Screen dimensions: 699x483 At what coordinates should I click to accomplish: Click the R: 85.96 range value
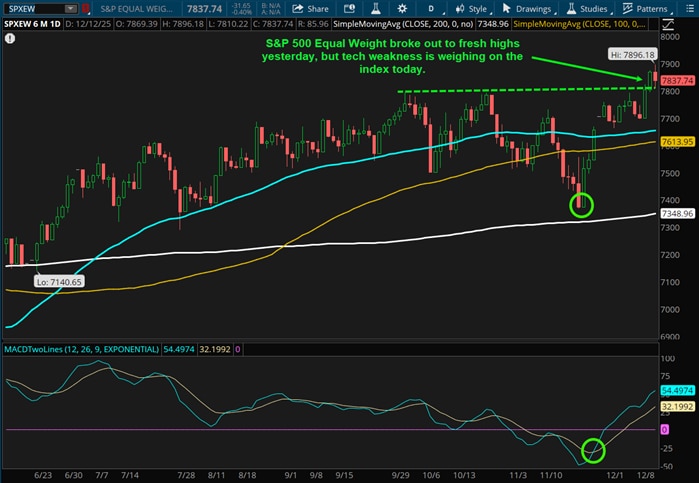tap(313, 24)
